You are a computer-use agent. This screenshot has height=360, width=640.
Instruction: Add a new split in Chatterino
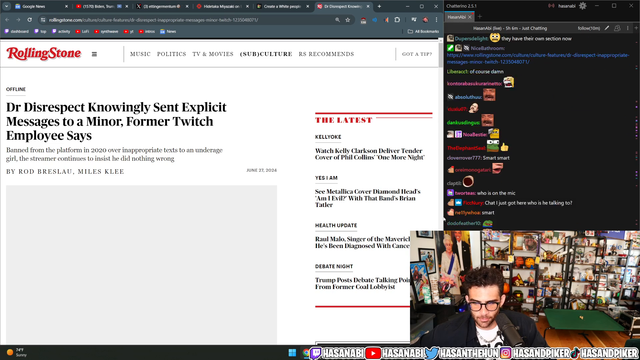tap(636, 28)
